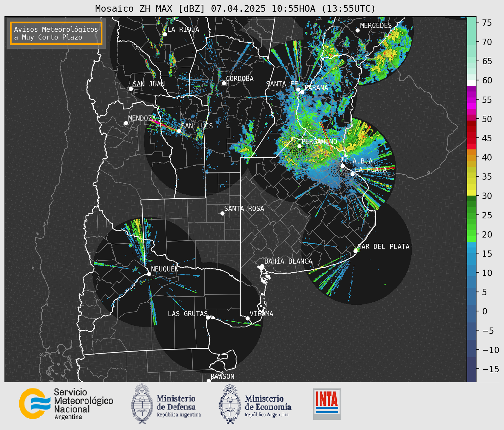Click the BAHÍA BLANCA map label
The height and width of the screenshot is (430, 504).
[288, 261]
